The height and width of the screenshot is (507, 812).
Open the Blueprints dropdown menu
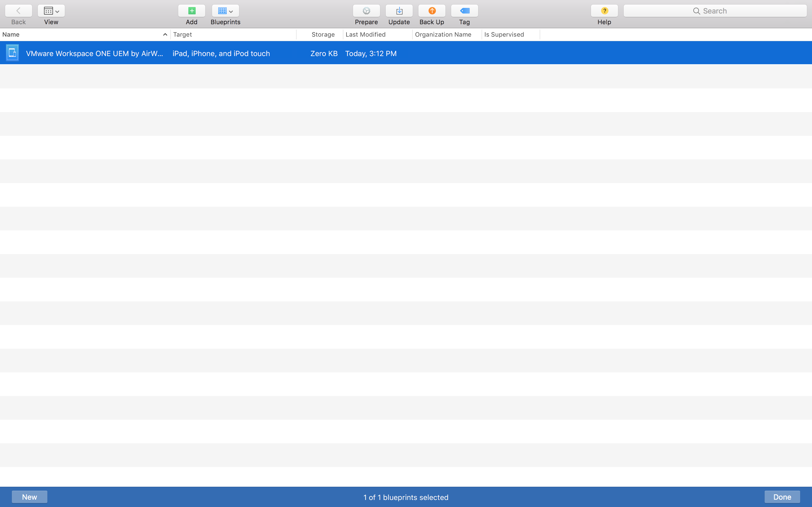225,11
